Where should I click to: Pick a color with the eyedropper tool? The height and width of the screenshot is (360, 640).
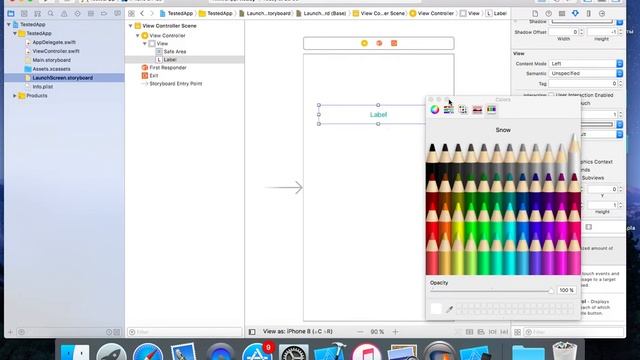point(449,309)
